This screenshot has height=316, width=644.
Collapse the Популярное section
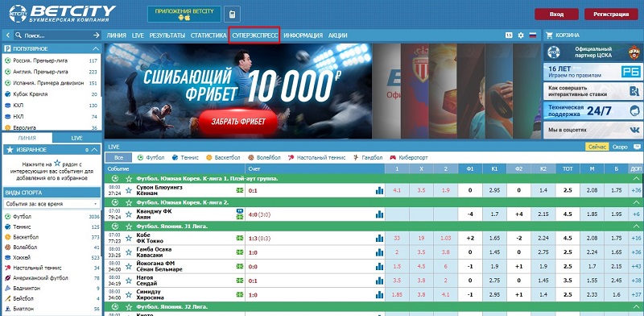click(96, 48)
